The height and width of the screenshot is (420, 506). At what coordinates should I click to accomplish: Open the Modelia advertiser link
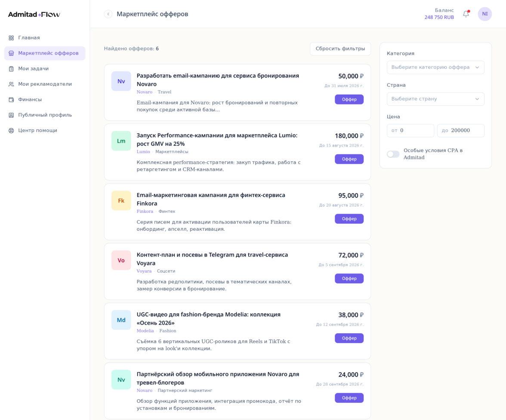(x=145, y=331)
